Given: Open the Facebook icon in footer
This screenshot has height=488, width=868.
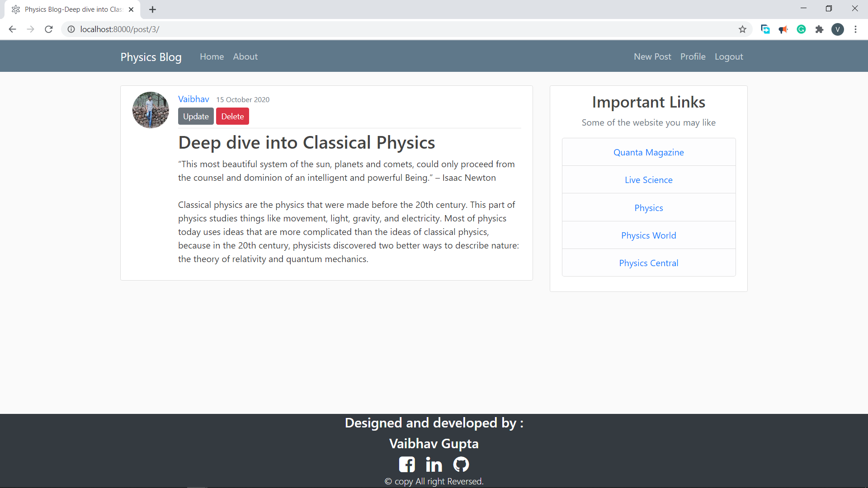Looking at the screenshot, I should 407,465.
